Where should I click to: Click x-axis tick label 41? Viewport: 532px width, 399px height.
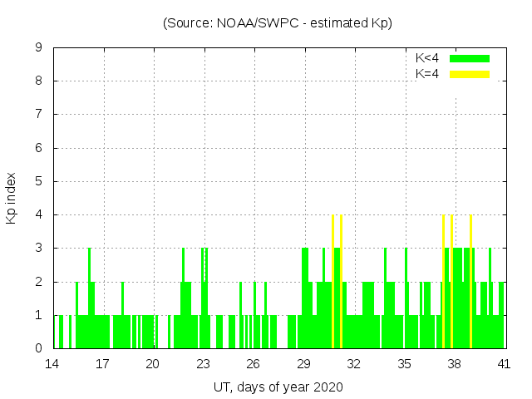(505, 364)
